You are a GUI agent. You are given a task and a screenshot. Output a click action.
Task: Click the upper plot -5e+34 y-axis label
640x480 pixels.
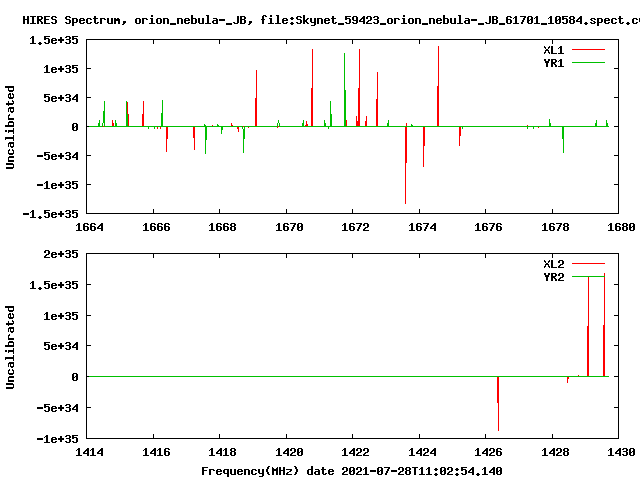(57, 156)
